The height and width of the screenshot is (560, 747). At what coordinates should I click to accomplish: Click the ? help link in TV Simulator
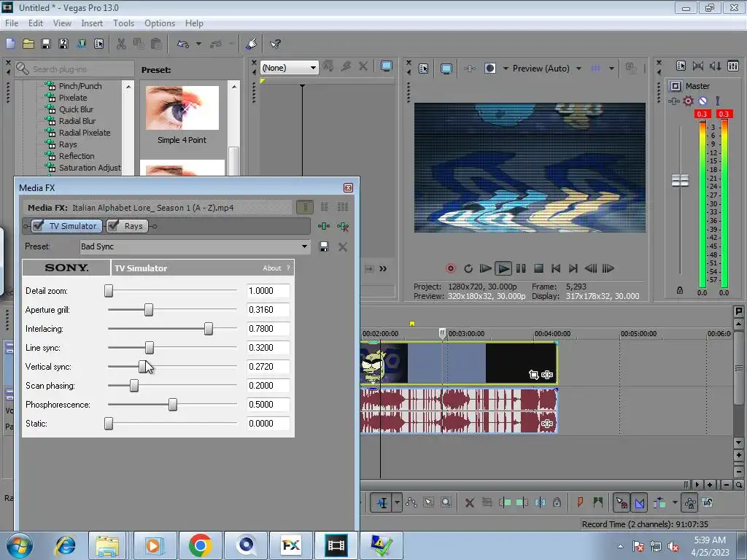pos(287,268)
